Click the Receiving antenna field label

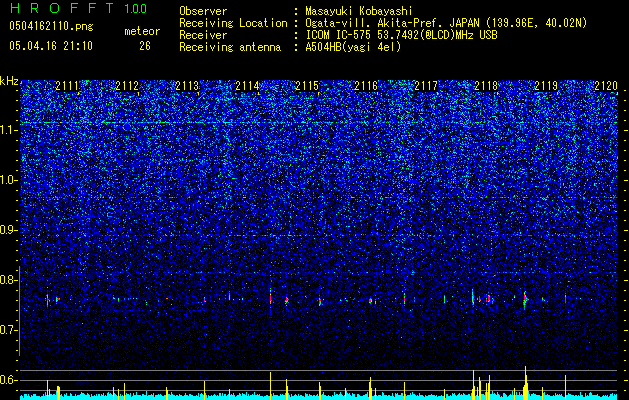tap(230, 47)
